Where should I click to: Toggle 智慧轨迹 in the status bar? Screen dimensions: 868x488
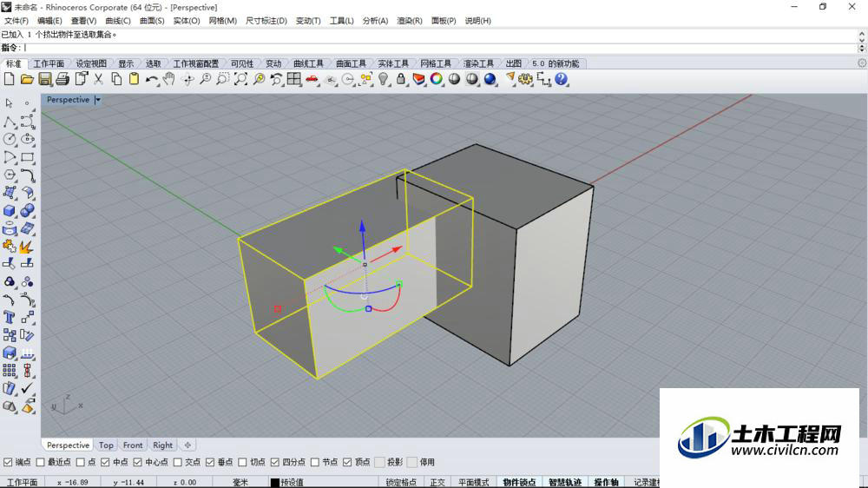tap(565, 483)
